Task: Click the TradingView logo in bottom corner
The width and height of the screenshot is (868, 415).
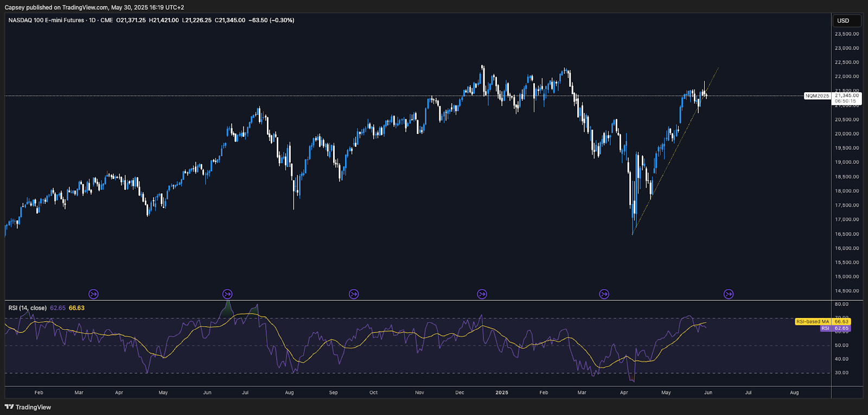Action: pyautogui.click(x=28, y=407)
